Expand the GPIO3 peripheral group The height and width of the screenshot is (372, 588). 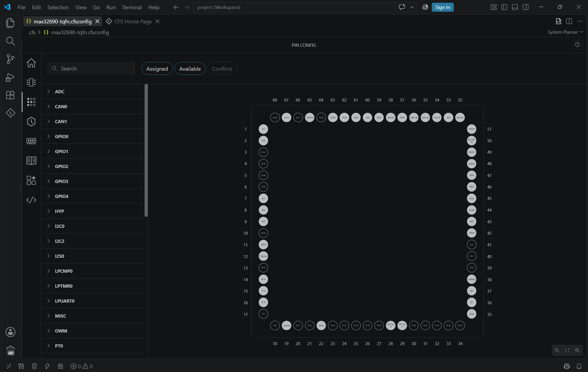click(93, 181)
